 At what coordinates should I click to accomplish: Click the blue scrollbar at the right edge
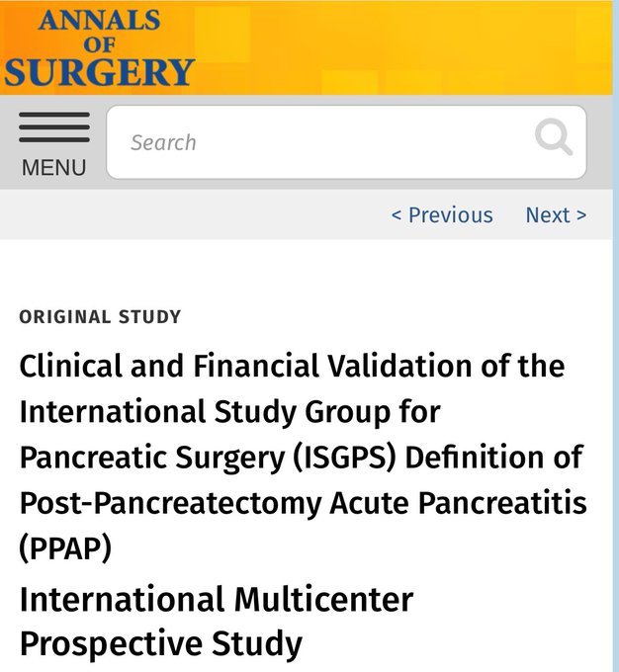616,336
